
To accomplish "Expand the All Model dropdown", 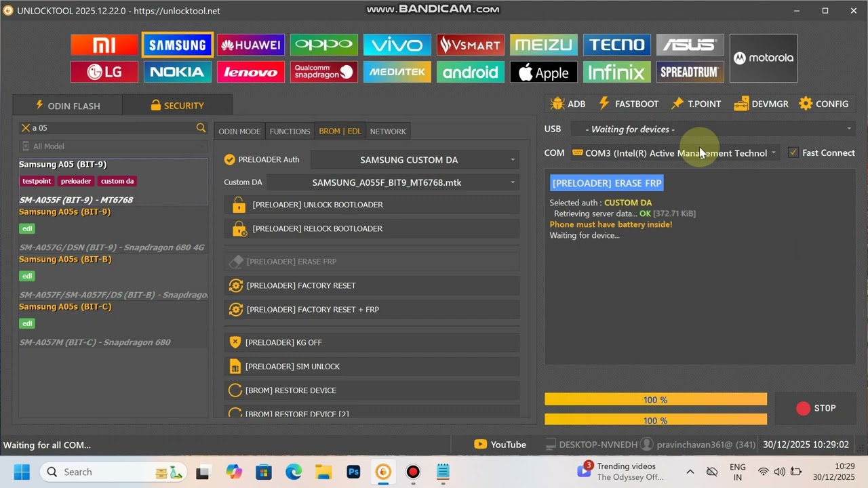I will 113,146.
